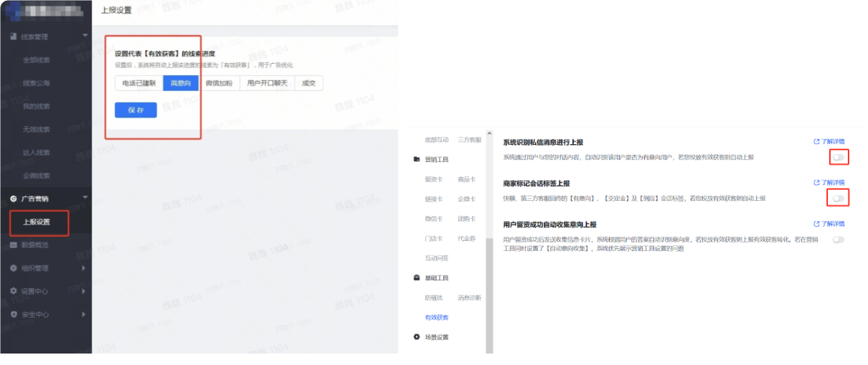This screenshot has width=868, height=365.
Task: Open 企微卡 under 营销工具
Action: click(x=467, y=199)
